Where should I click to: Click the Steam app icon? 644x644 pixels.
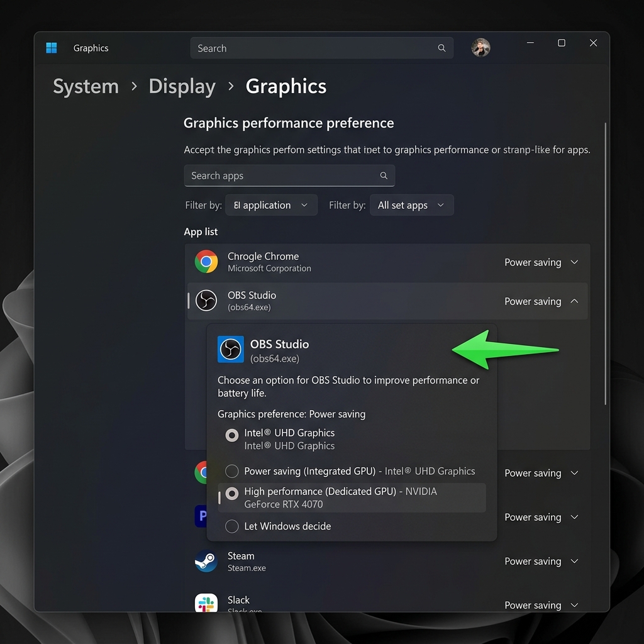click(206, 561)
